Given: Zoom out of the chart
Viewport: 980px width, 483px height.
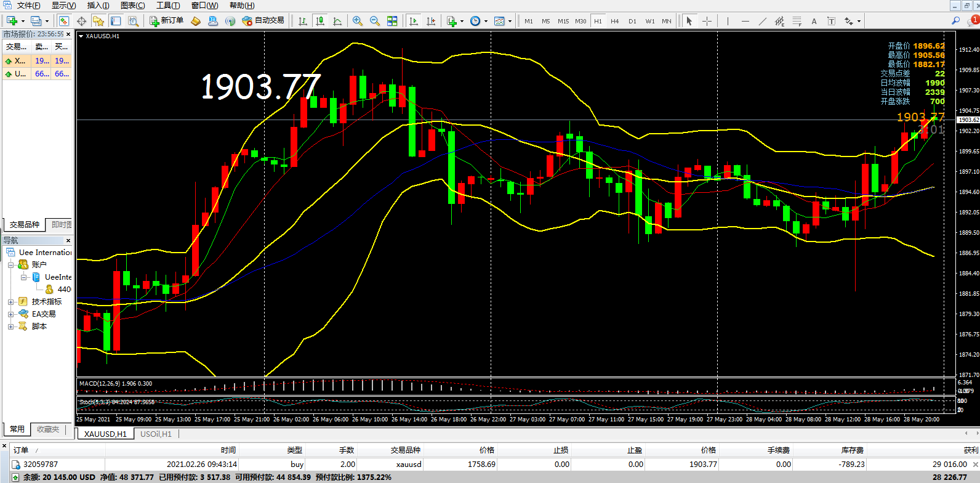Looking at the screenshot, I should point(375,21).
